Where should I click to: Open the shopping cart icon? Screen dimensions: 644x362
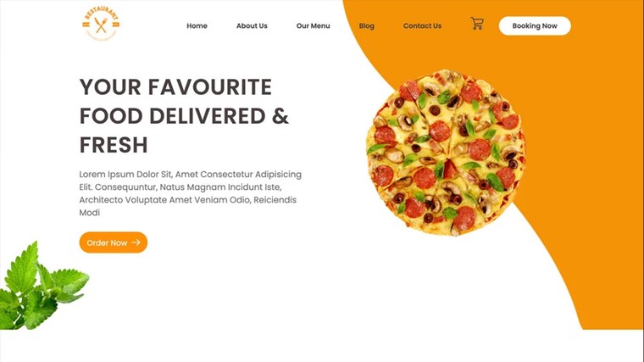477,24
